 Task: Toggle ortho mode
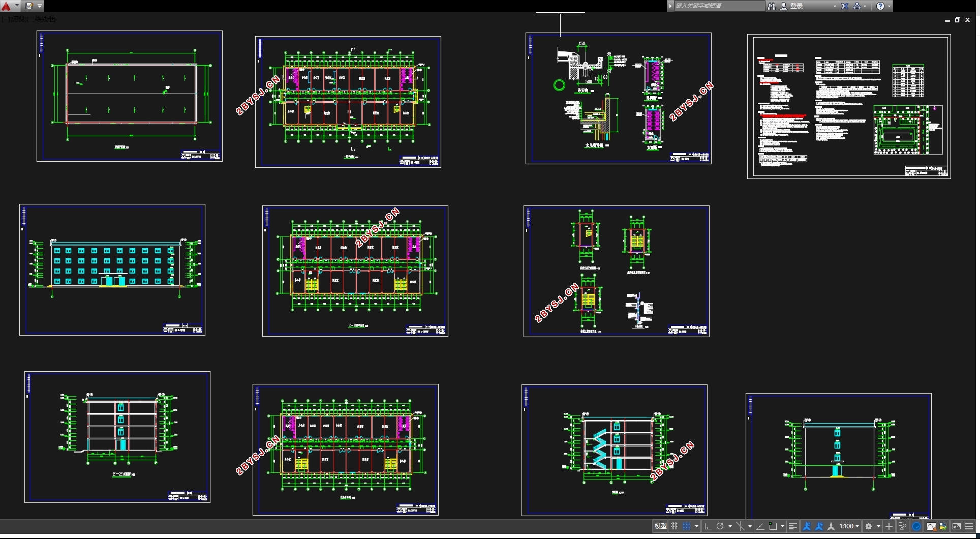pos(708,526)
